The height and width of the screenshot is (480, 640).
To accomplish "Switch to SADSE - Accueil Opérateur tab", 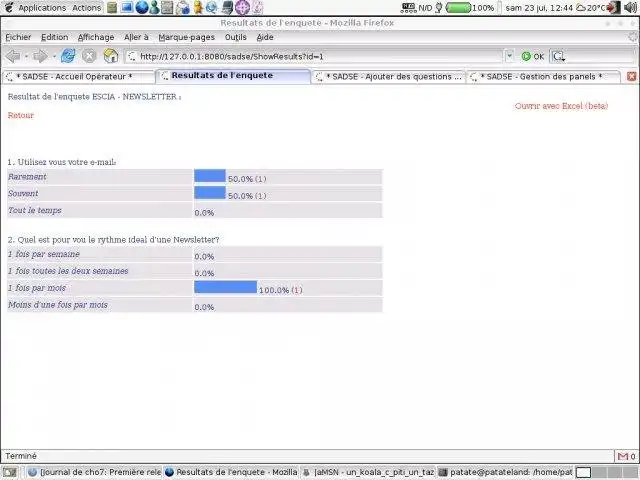I will [x=78, y=76].
